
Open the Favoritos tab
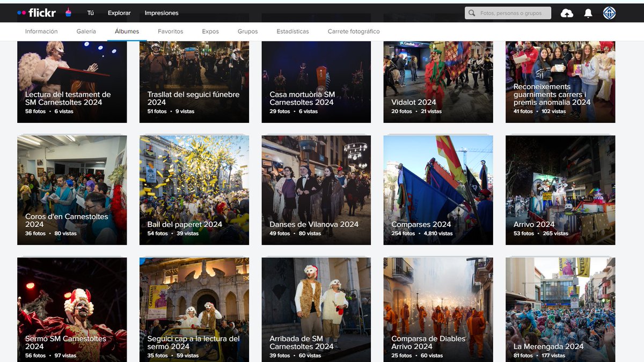pos(171,31)
